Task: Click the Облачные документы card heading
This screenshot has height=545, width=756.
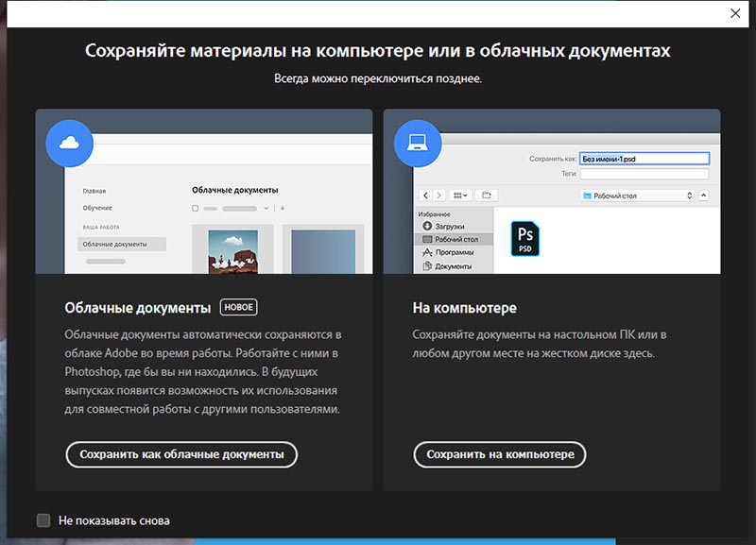Action: pos(138,308)
